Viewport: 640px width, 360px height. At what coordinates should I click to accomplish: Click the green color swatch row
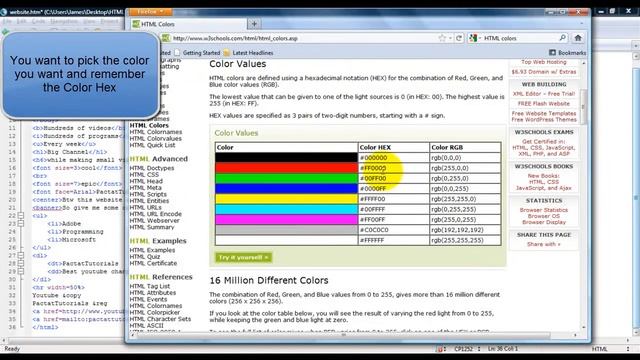click(x=286, y=178)
